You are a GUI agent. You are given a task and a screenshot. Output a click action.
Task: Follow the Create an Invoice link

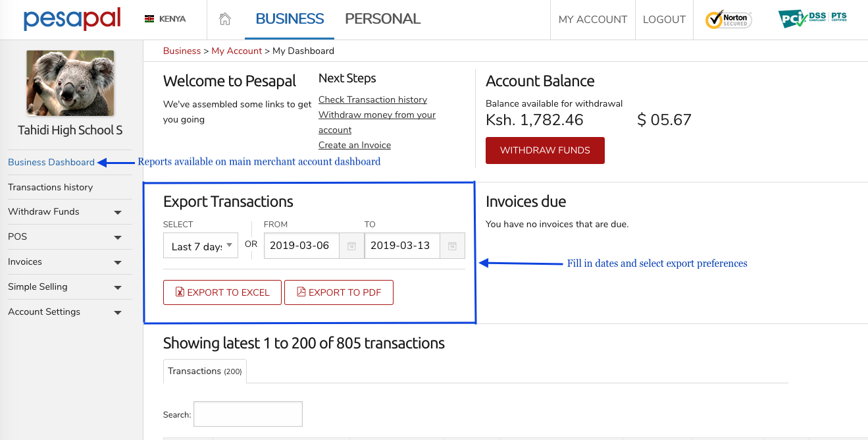coord(355,145)
